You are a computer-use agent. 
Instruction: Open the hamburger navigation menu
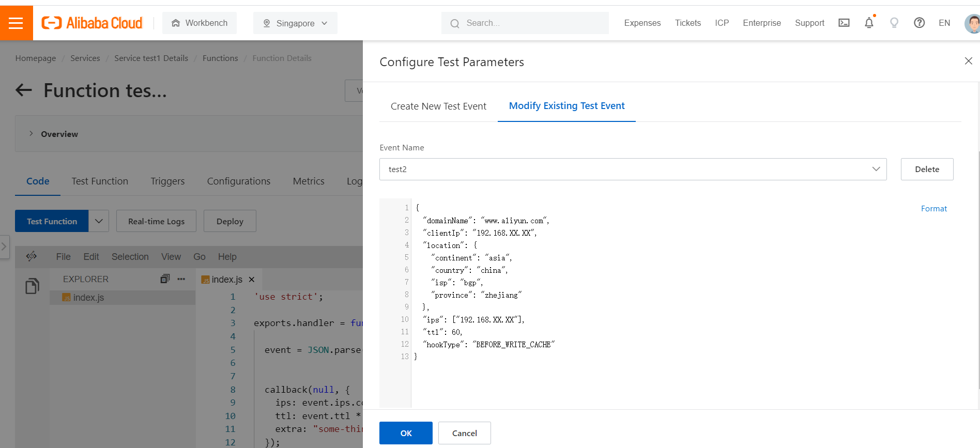[x=16, y=23]
